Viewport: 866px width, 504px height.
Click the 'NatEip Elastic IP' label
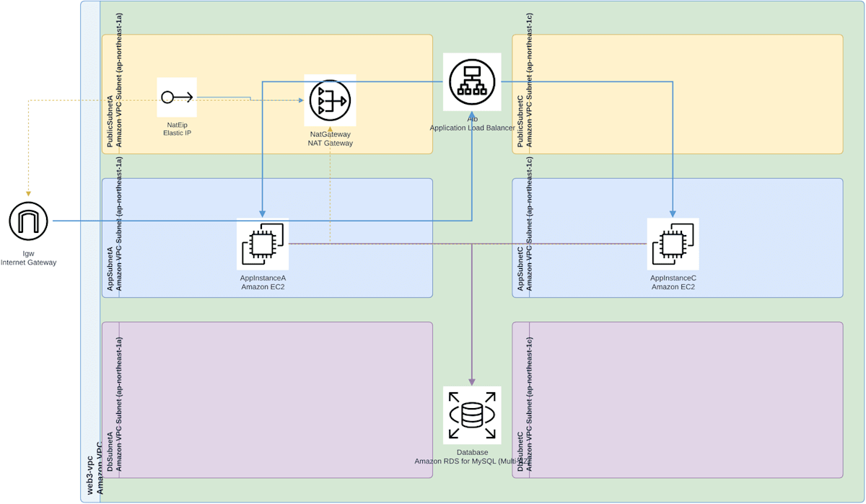click(177, 128)
